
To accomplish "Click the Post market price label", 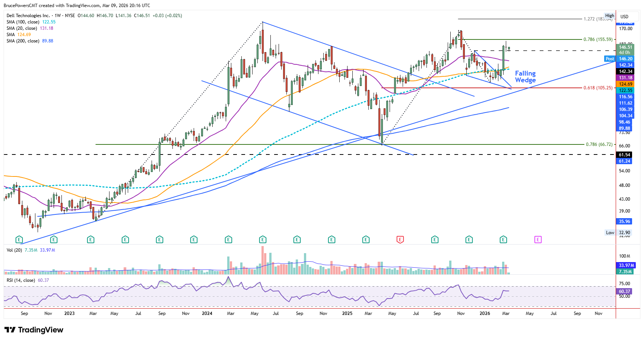I will pos(610,59).
